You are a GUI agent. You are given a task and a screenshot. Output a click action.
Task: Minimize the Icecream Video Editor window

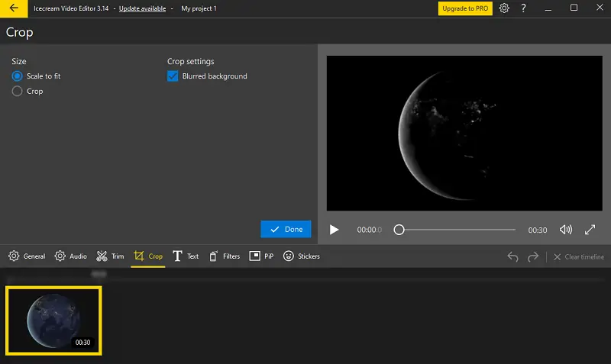(548, 8)
